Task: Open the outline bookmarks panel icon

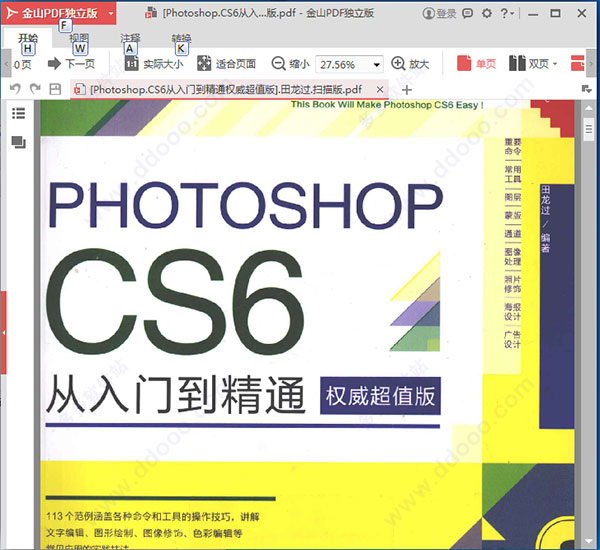Action: (18, 113)
